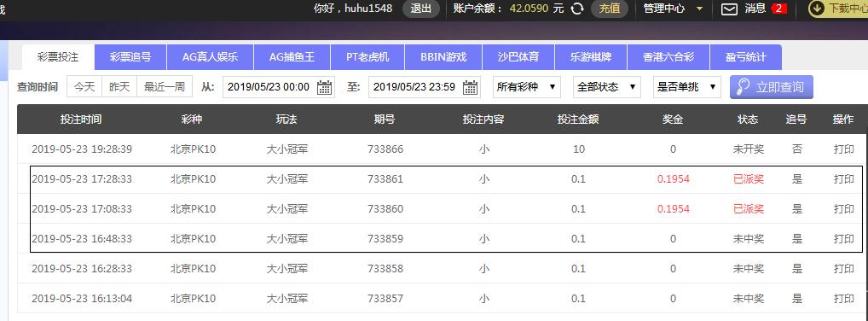This screenshot has height=321, width=868.
Task: Open the PT老虎机 tab
Action: click(367, 57)
